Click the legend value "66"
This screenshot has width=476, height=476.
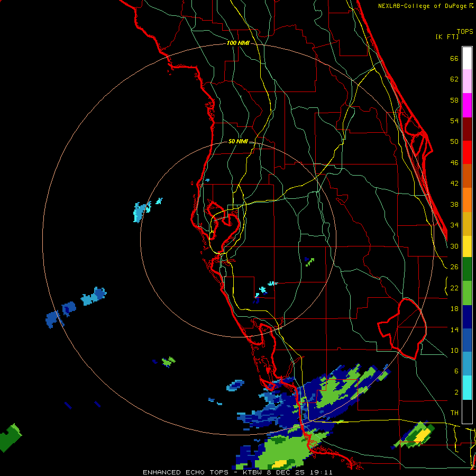click(x=454, y=58)
